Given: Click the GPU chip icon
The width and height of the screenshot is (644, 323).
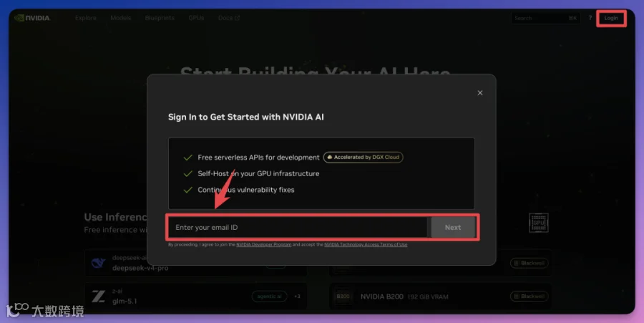Looking at the screenshot, I should (x=538, y=223).
